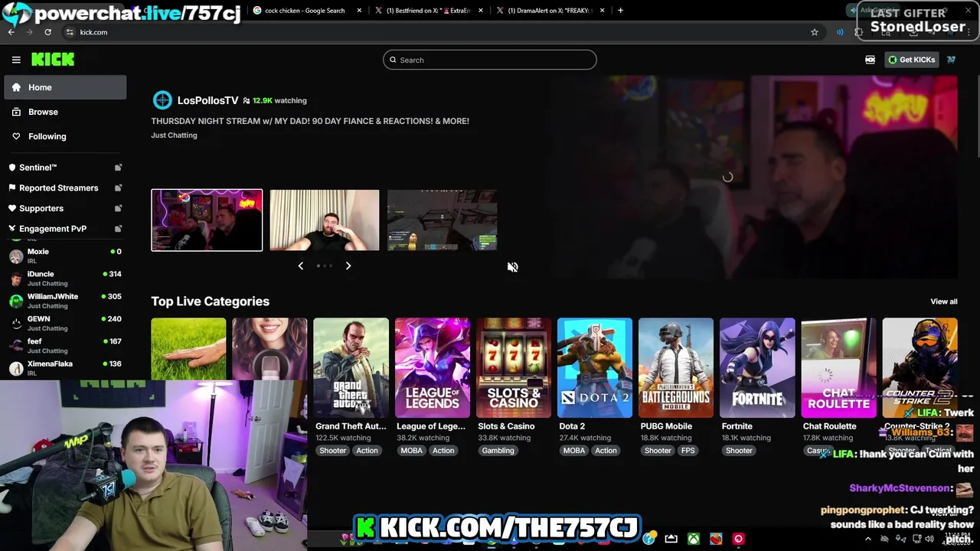Viewport: 980px width, 551px height.
Task: Open WilliamJWhite's channel in the sidebar
Action: tap(65, 301)
